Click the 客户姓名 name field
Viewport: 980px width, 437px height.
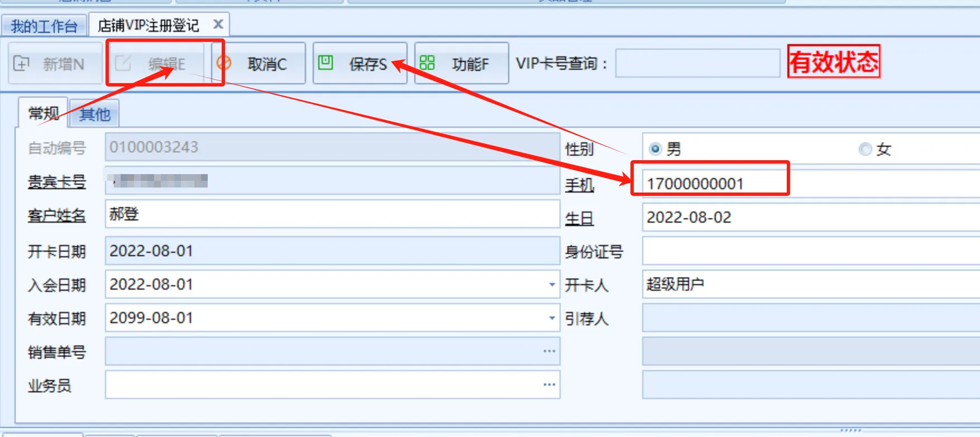(332, 214)
